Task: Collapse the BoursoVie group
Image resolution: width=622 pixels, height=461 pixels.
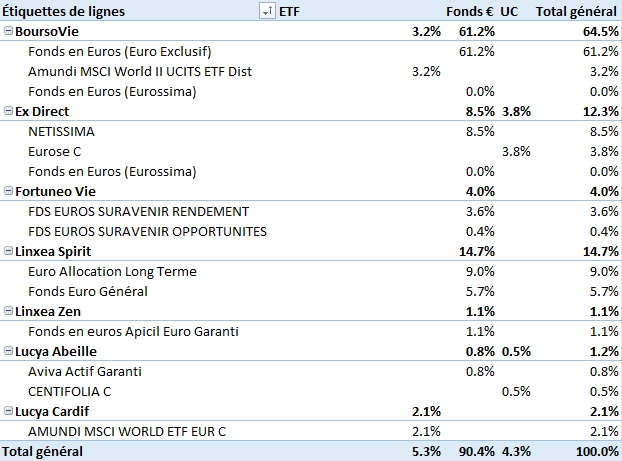Action: point(9,31)
